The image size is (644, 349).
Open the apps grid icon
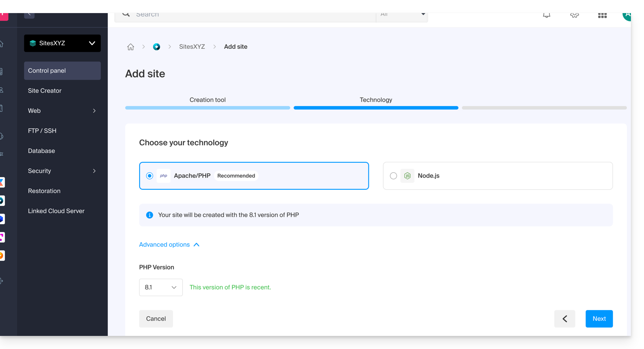pos(602,15)
